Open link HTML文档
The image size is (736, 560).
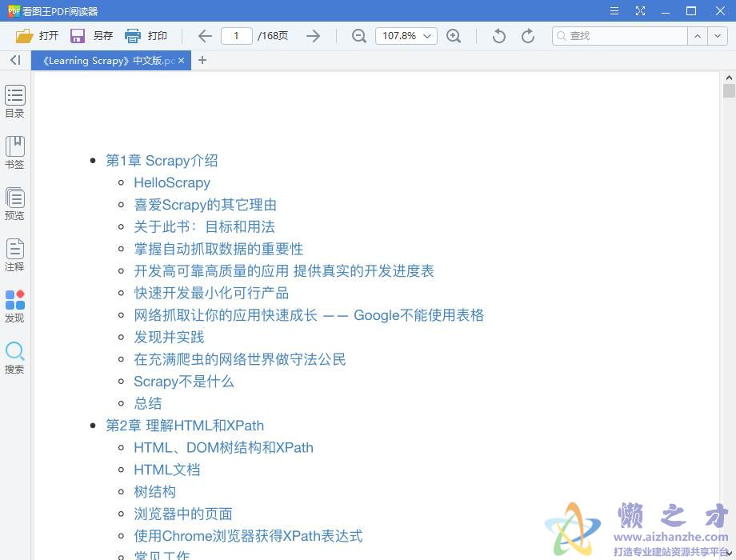tap(167, 470)
